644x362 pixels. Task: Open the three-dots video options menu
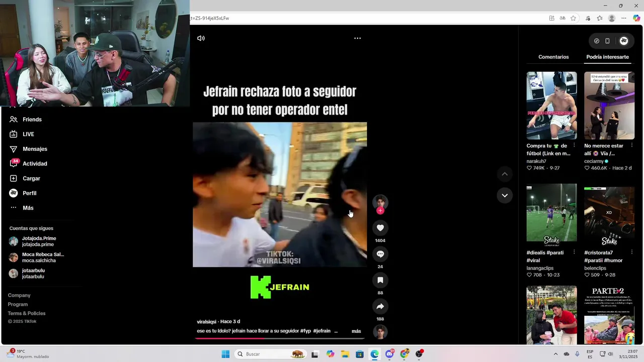357,38
